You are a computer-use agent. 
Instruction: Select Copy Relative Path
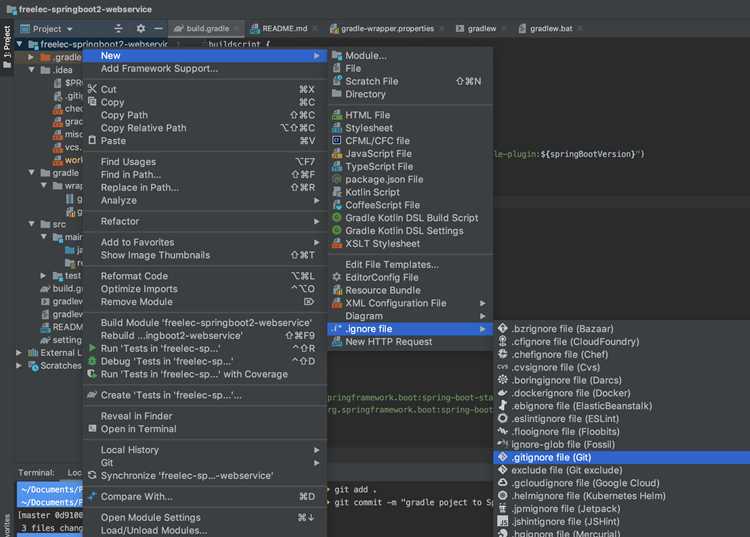(x=205, y=128)
